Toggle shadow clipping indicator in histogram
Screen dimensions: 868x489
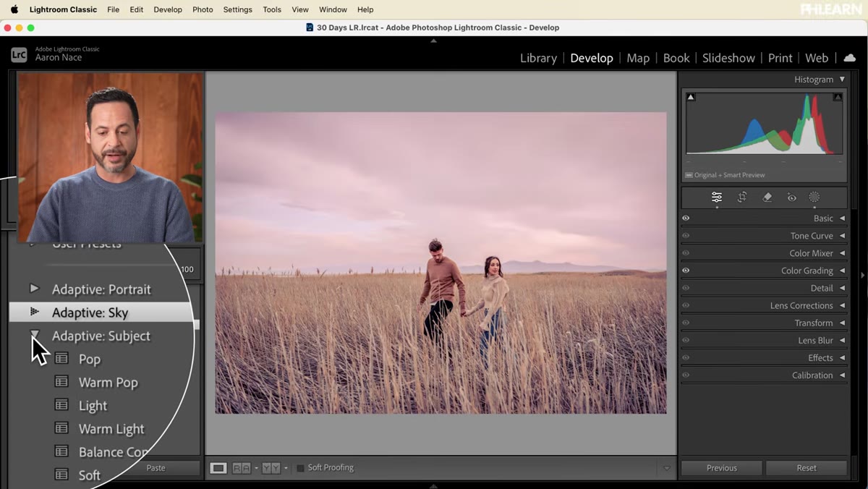coord(691,97)
